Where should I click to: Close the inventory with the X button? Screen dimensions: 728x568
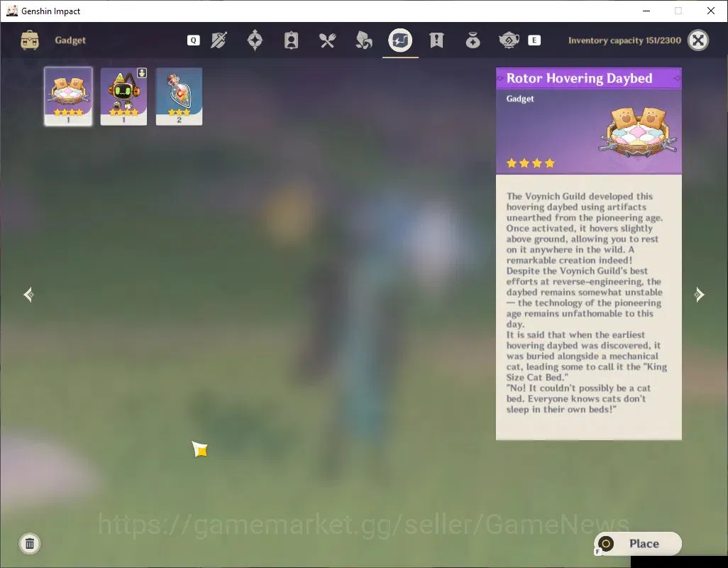coord(697,40)
